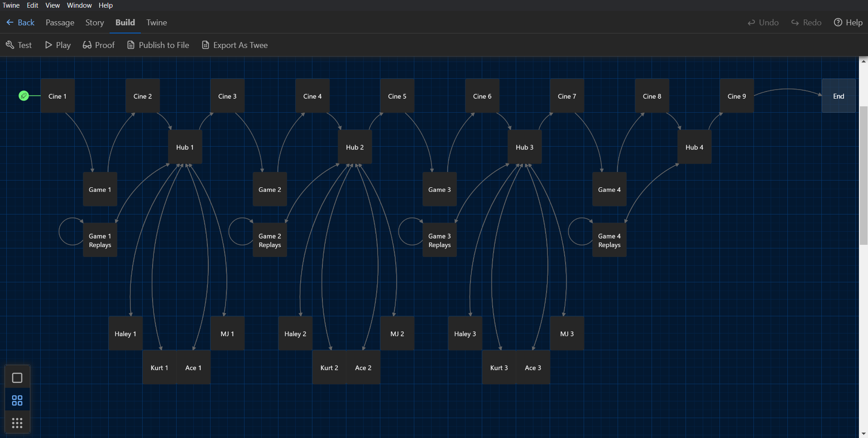Screen dimensions: 868x438
Task: Enable the medium zoom grid view
Action: pos(17,400)
